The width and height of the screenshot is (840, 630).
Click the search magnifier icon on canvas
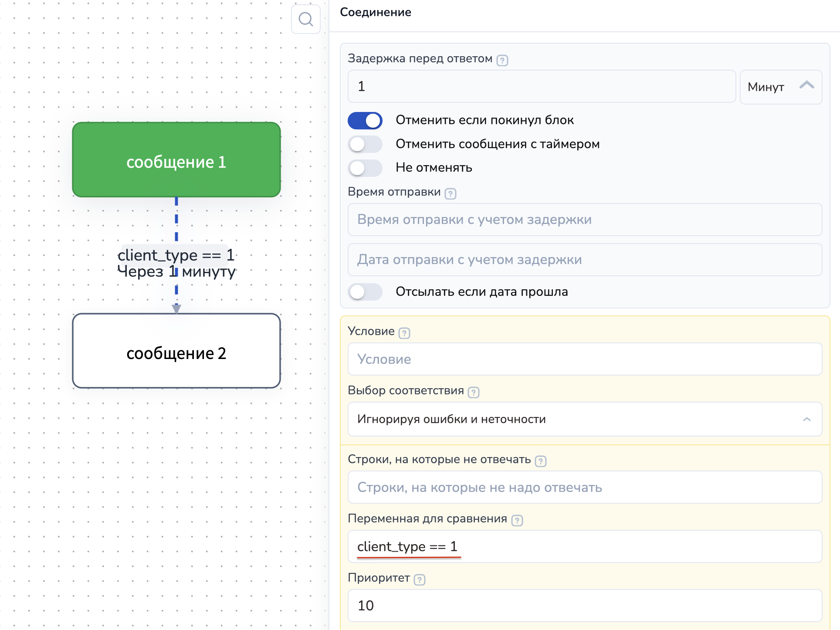point(306,20)
